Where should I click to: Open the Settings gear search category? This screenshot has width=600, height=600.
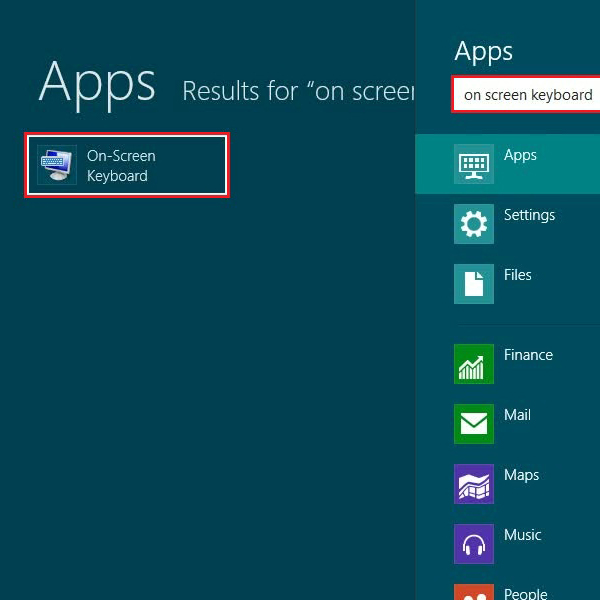tap(474, 224)
